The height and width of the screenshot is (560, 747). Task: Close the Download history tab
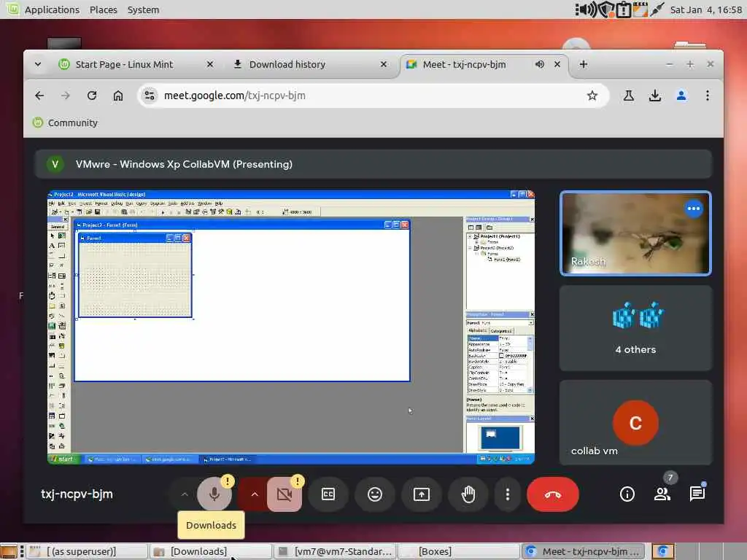pyautogui.click(x=384, y=64)
